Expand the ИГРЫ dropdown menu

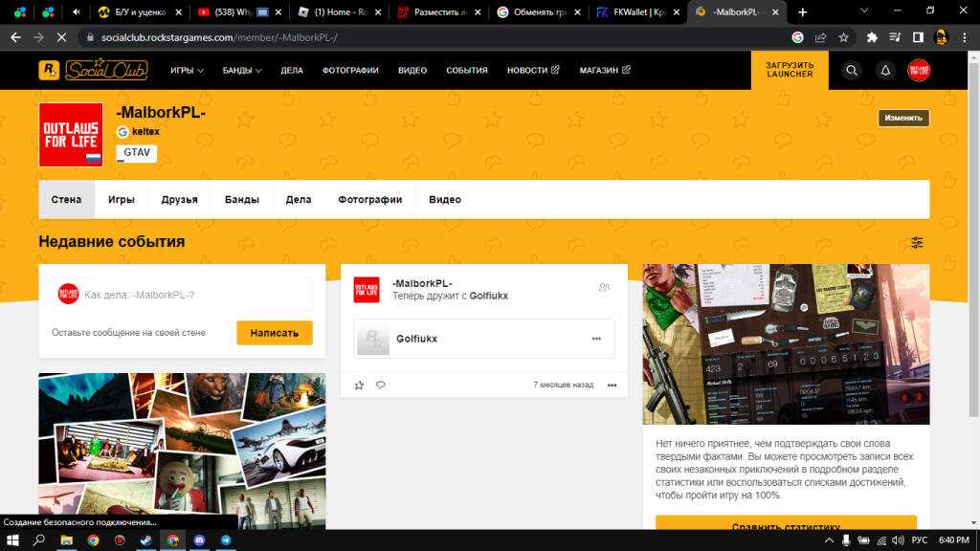(x=187, y=70)
